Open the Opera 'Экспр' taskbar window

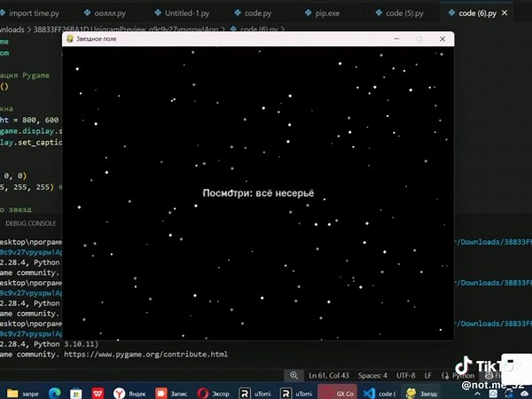tap(213, 394)
